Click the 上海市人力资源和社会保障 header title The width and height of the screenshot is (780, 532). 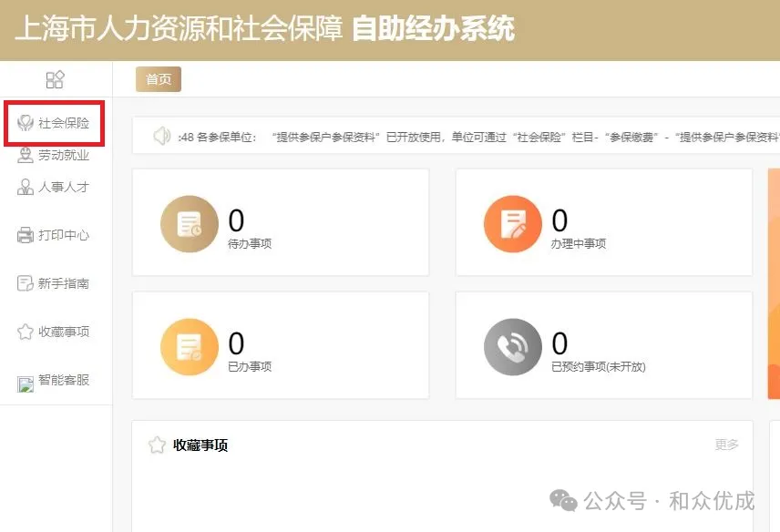click(182, 29)
